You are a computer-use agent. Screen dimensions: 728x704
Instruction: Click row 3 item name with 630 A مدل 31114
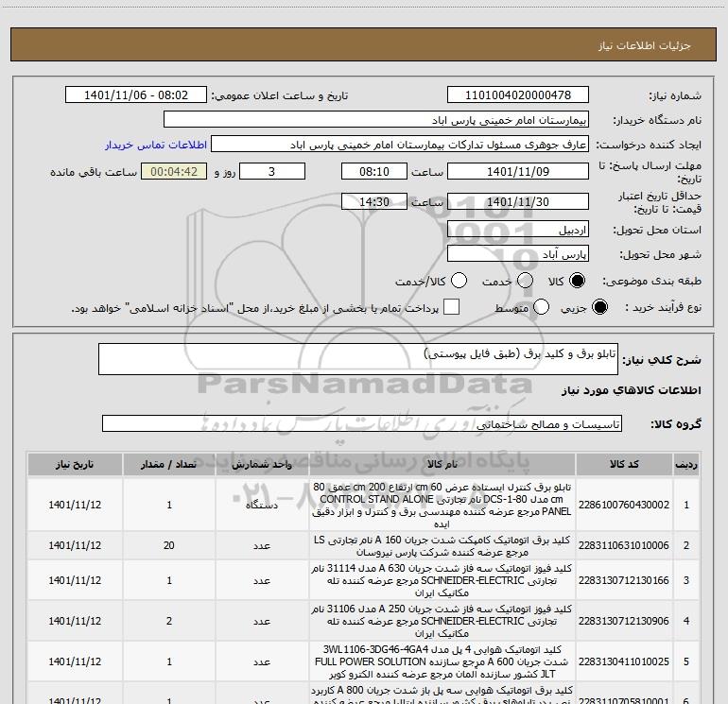tap(442, 580)
